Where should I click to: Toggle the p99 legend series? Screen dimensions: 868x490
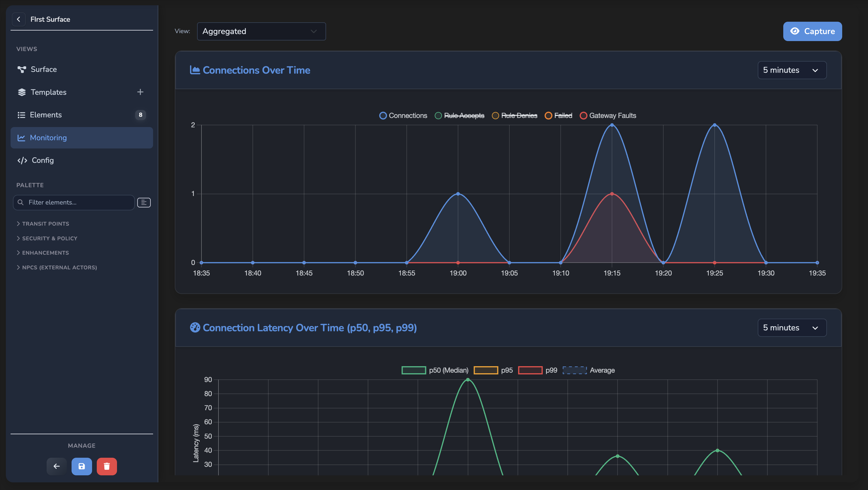538,370
